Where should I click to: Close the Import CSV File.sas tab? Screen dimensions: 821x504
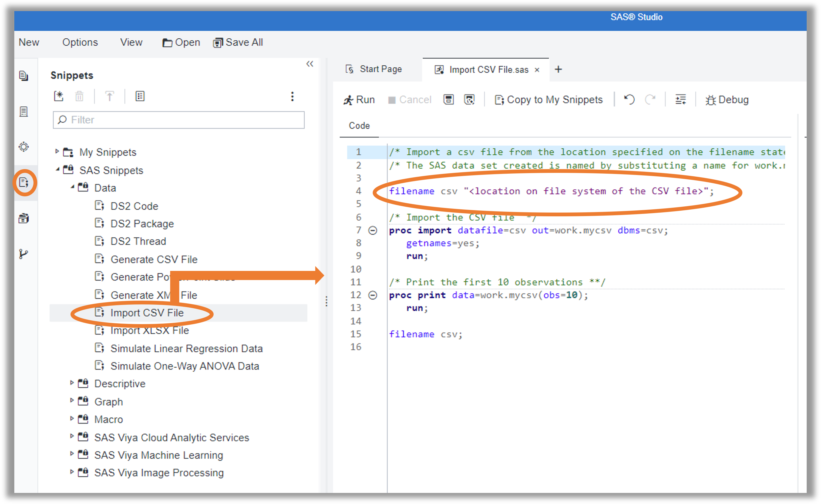tap(537, 70)
